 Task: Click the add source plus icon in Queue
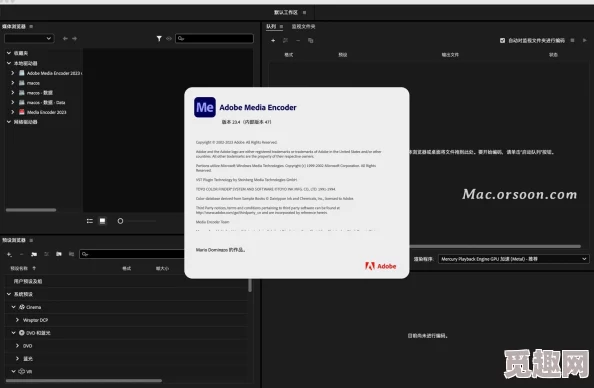tap(273, 41)
